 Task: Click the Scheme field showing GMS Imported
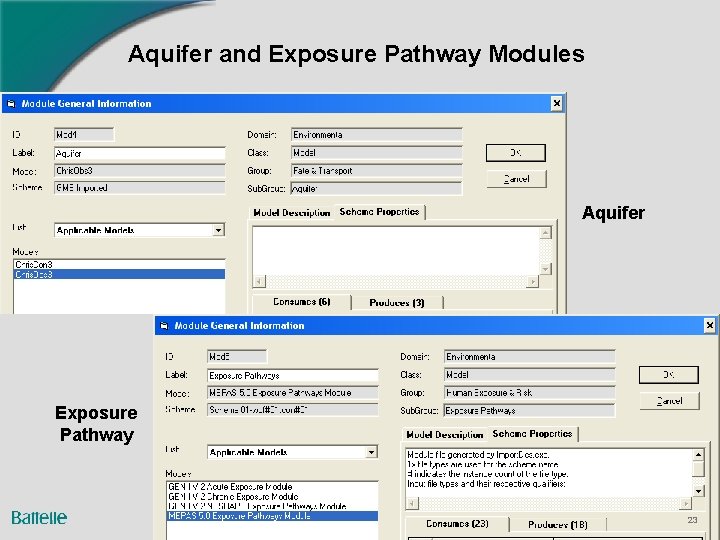[140, 188]
